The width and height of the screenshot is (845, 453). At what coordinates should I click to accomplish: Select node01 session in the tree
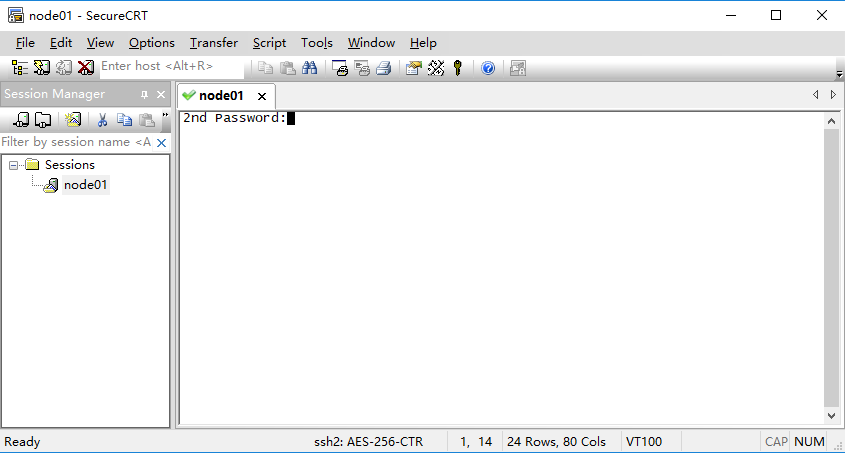pyautogui.click(x=85, y=185)
